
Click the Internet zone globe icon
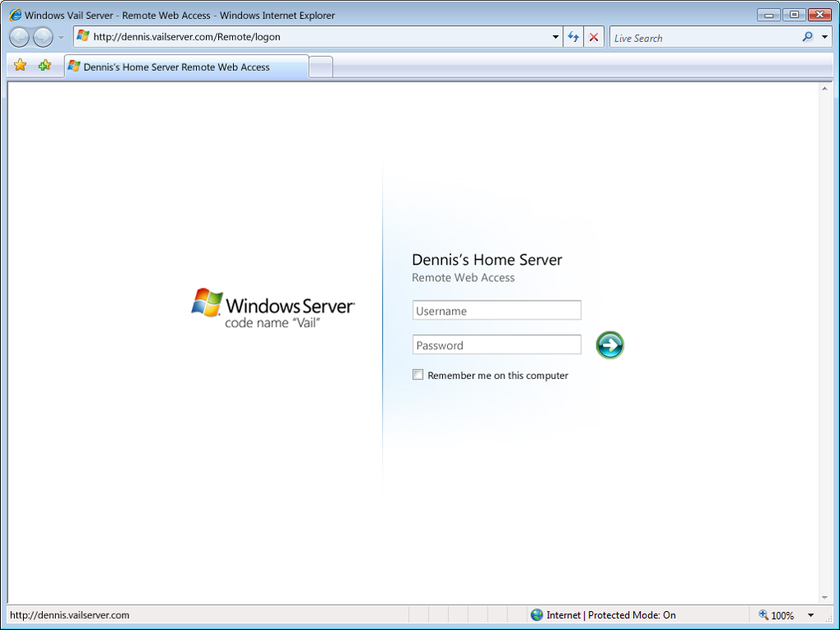[x=537, y=615]
